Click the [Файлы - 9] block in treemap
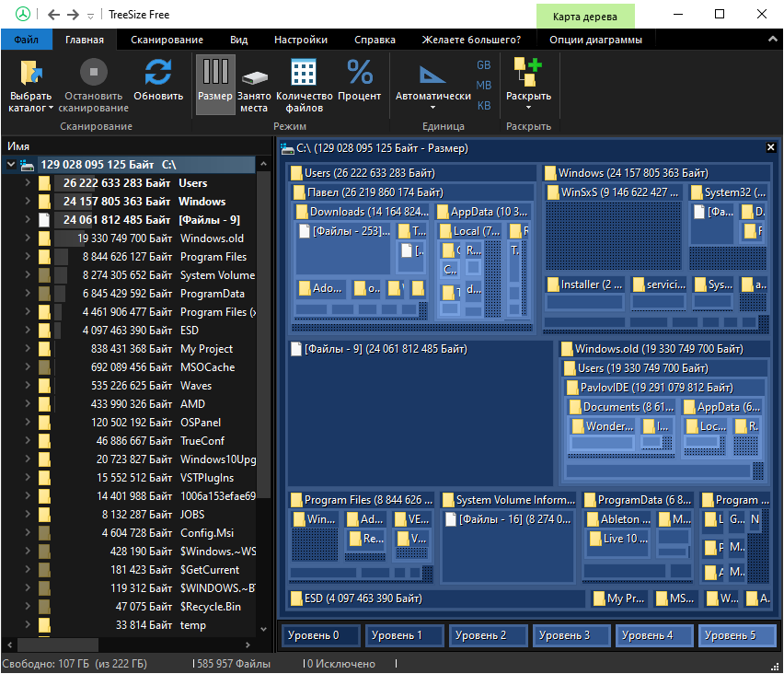 click(421, 413)
